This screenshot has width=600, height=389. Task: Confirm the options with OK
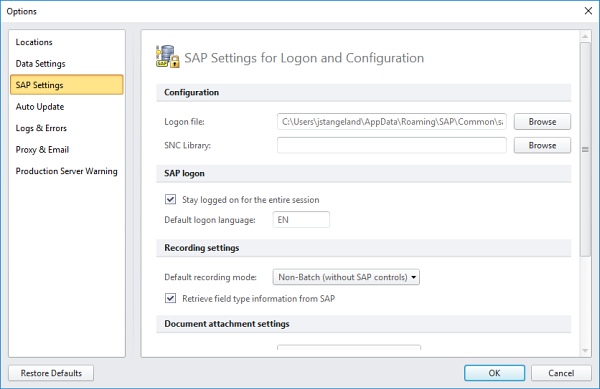coord(494,373)
